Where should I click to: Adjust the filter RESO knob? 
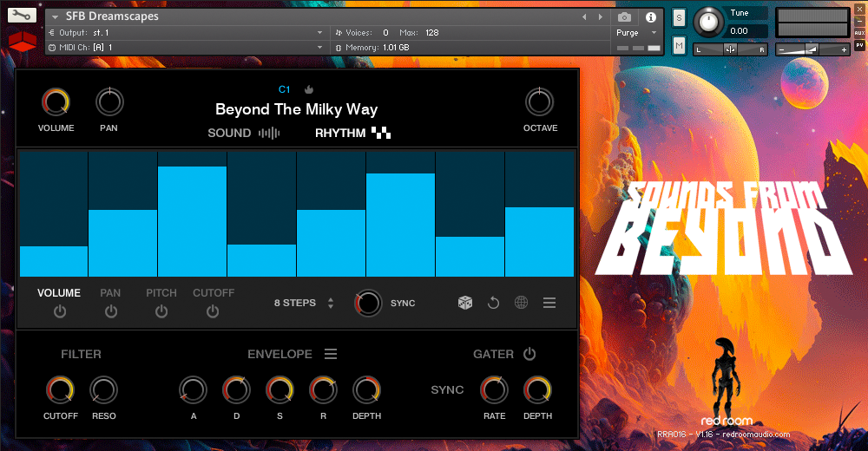tap(103, 389)
